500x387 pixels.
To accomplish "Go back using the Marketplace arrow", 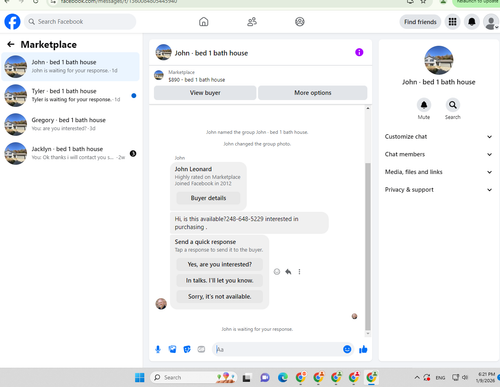I will (x=11, y=44).
